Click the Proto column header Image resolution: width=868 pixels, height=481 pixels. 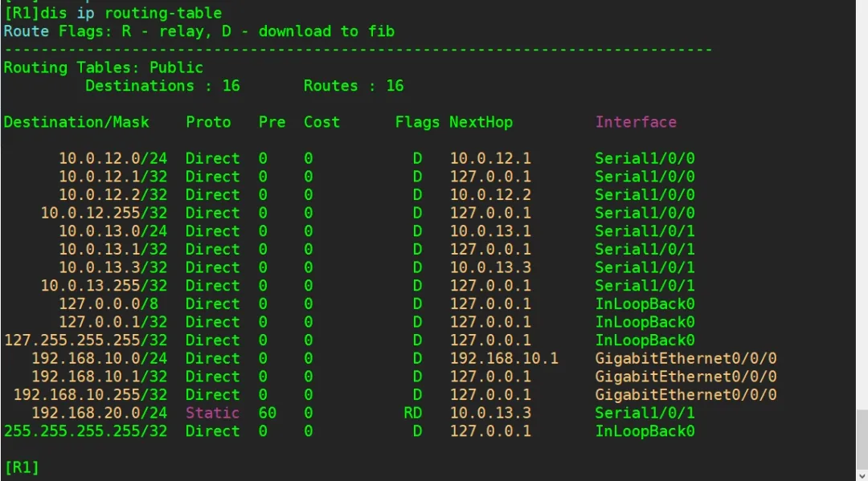208,122
